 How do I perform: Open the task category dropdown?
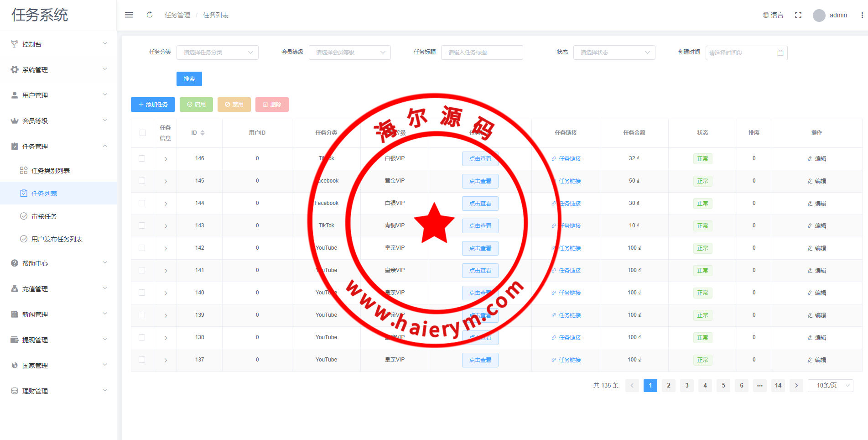click(x=217, y=52)
